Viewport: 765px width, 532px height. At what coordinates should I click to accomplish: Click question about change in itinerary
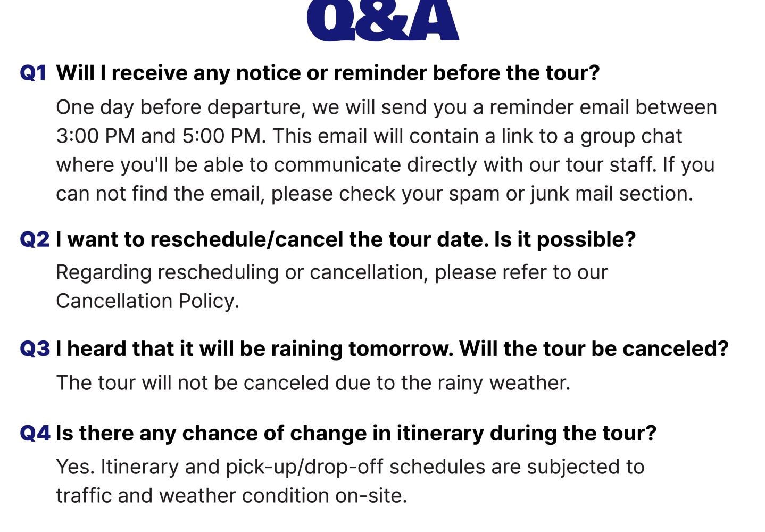click(x=356, y=434)
